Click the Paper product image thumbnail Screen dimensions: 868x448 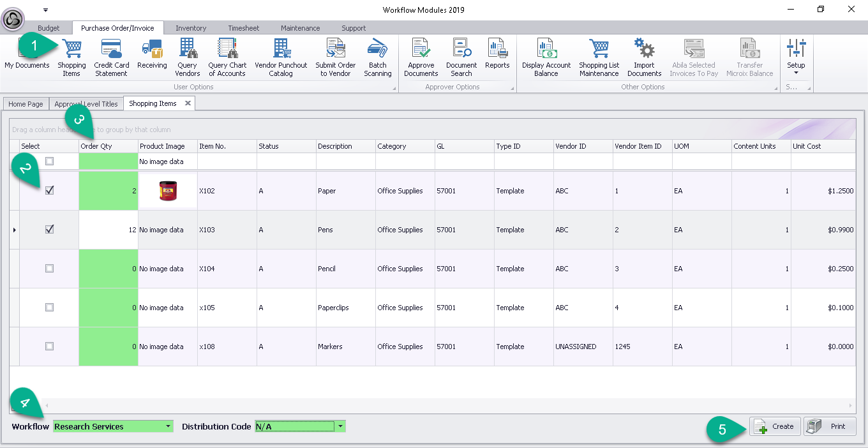pos(168,191)
